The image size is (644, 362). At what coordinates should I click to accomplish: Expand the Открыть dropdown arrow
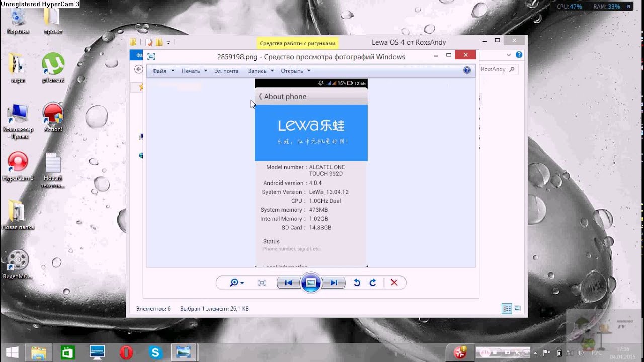click(309, 71)
